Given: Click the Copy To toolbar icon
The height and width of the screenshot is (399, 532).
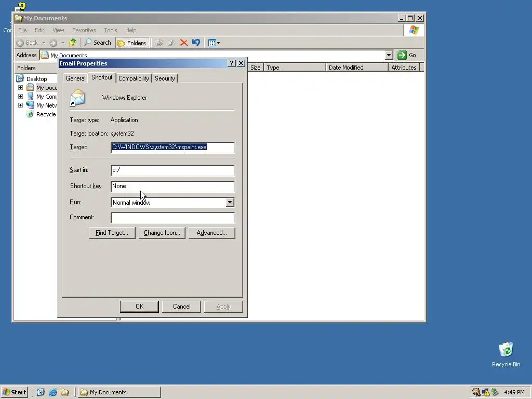Looking at the screenshot, I should click(171, 43).
